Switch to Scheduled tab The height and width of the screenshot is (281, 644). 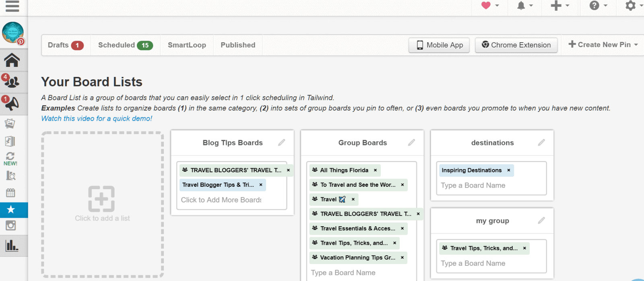125,45
